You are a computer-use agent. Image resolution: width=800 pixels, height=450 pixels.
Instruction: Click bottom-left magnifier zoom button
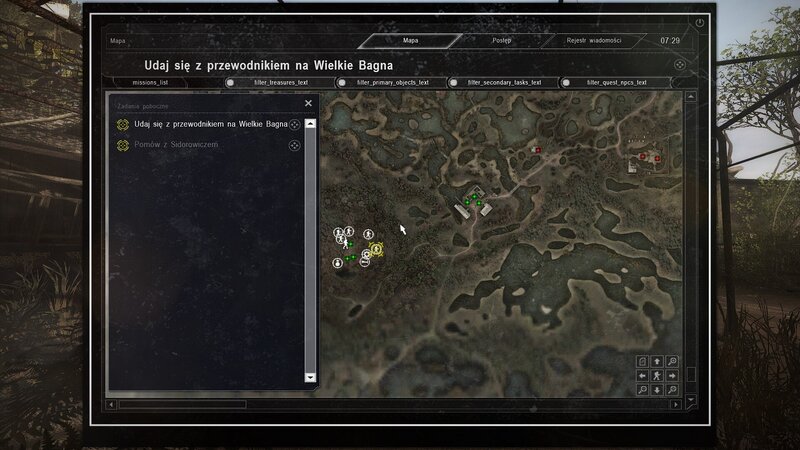coord(642,390)
